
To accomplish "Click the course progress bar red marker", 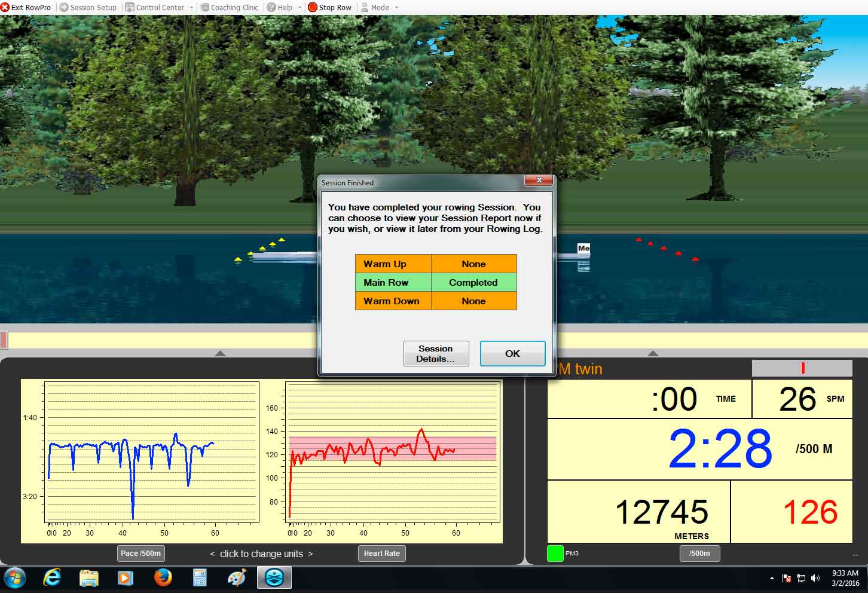I will (x=4, y=340).
